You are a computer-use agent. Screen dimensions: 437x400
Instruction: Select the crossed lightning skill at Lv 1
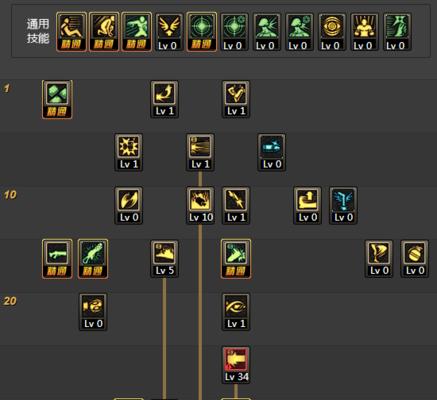236,205
